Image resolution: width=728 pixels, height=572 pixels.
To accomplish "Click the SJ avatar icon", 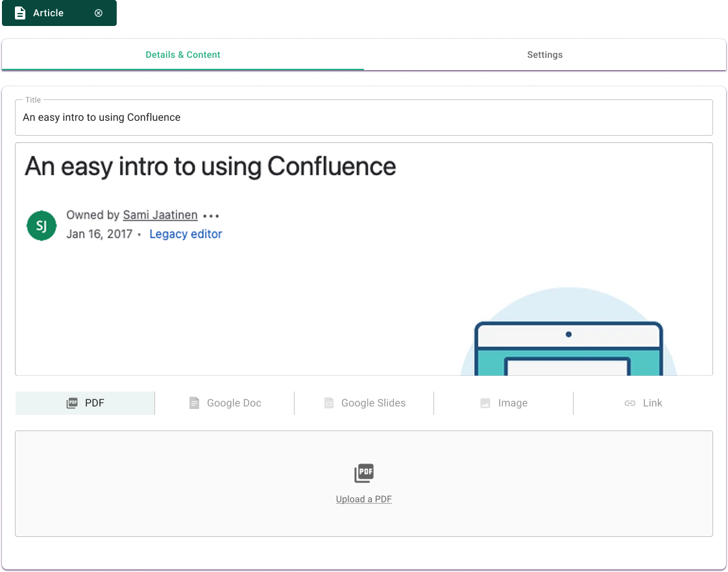I will pyautogui.click(x=42, y=225).
